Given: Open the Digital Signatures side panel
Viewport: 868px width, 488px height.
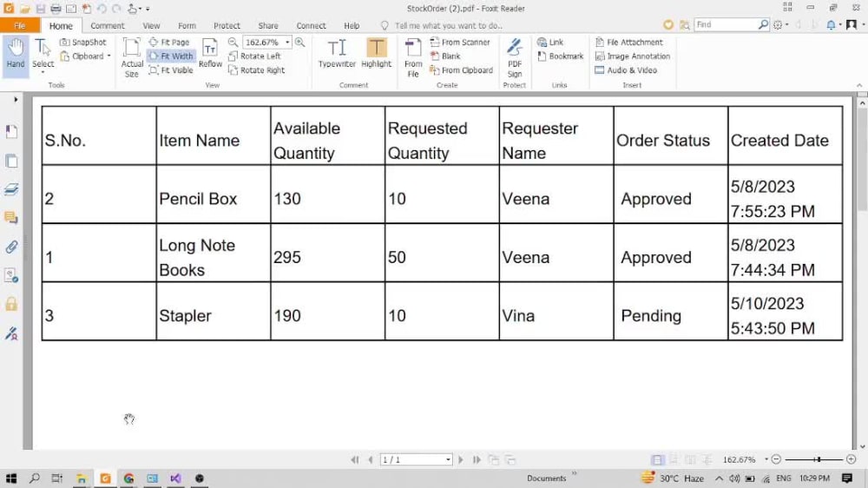Looking at the screenshot, I should click(11, 333).
